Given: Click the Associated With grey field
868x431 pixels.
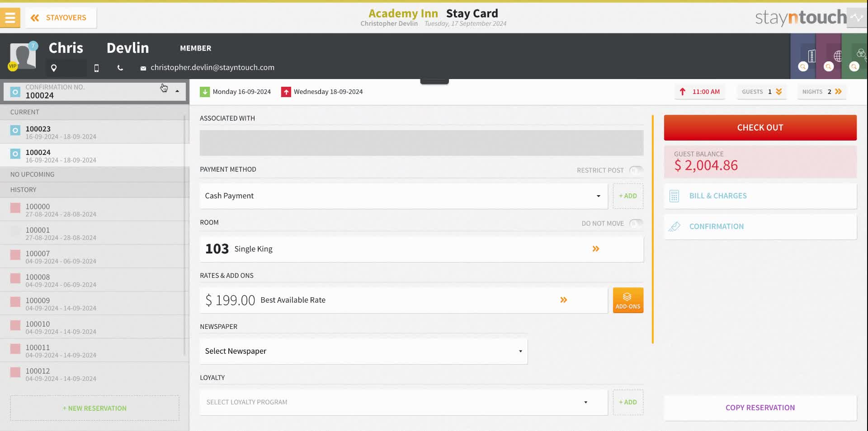Looking at the screenshot, I should pyautogui.click(x=421, y=143).
